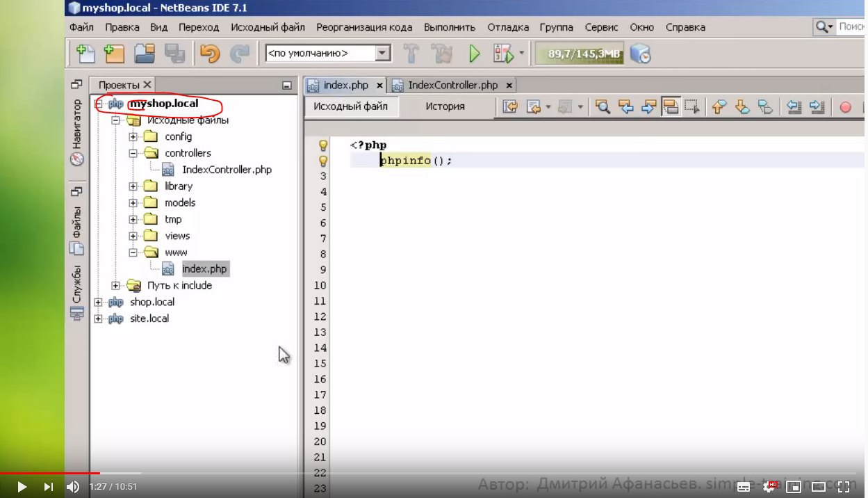Click the Shift Line Right icon
Viewport: 868px width, 498px height.
pyautogui.click(x=817, y=106)
